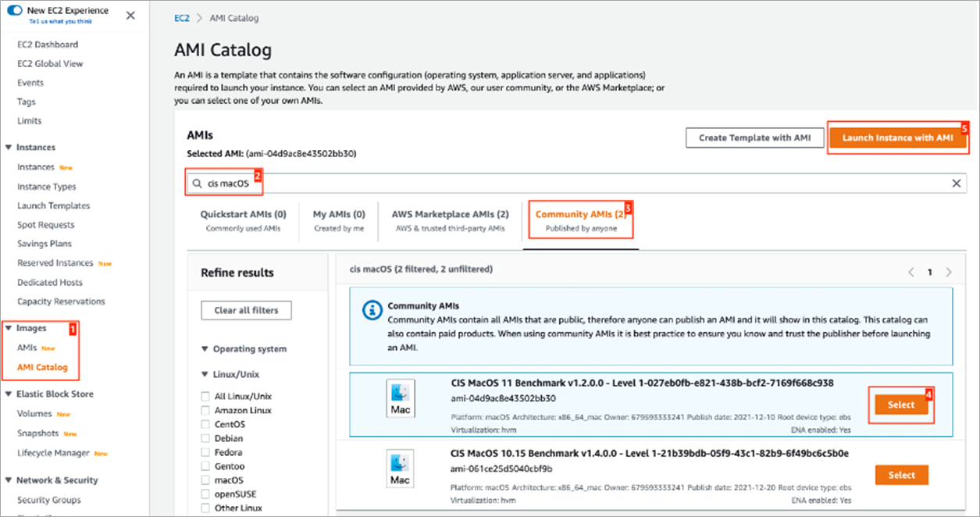This screenshot has height=517, width=980.
Task: Click the page number 1 in pagination
Action: 929,273
